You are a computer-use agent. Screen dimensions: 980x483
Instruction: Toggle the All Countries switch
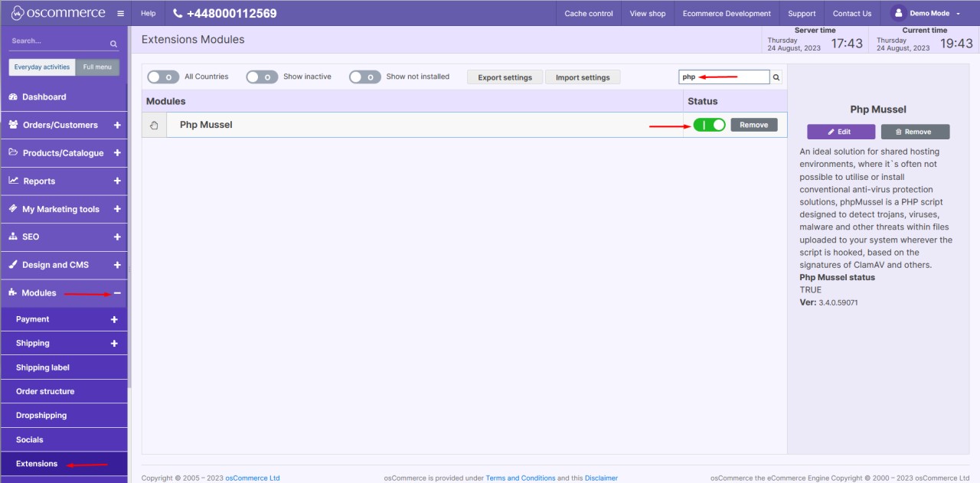click(x=163, y=77)
